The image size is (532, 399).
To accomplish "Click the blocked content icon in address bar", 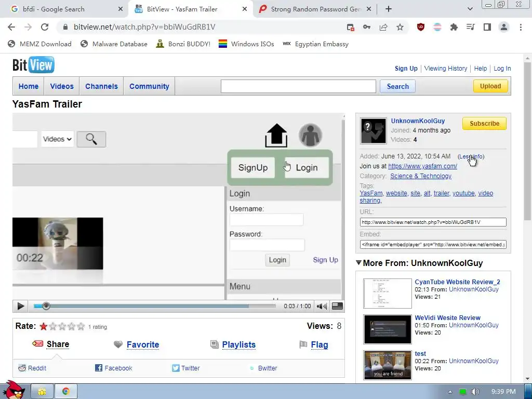I will (351, 27).
